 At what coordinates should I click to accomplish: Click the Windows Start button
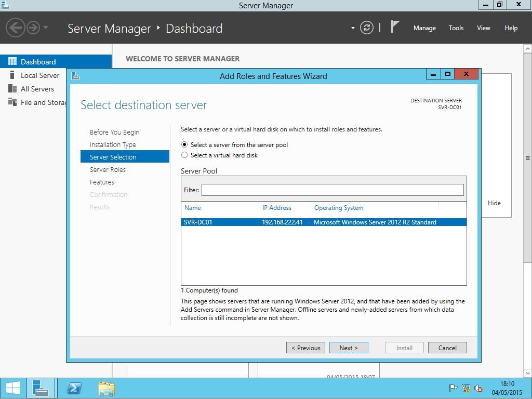click(x=13, y=388)
